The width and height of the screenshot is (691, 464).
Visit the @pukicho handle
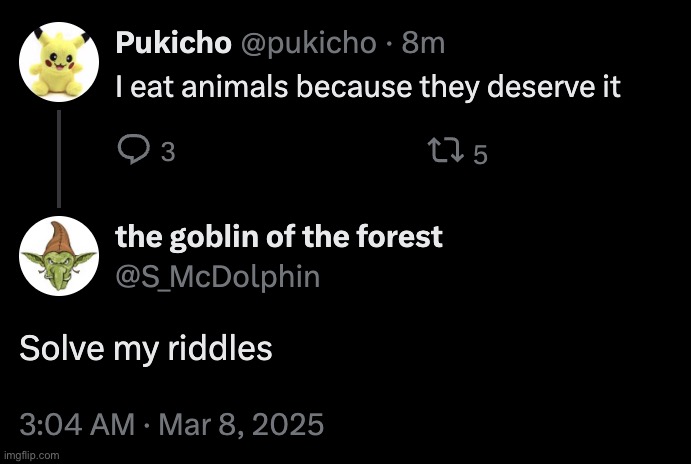(x=308, y=44)
